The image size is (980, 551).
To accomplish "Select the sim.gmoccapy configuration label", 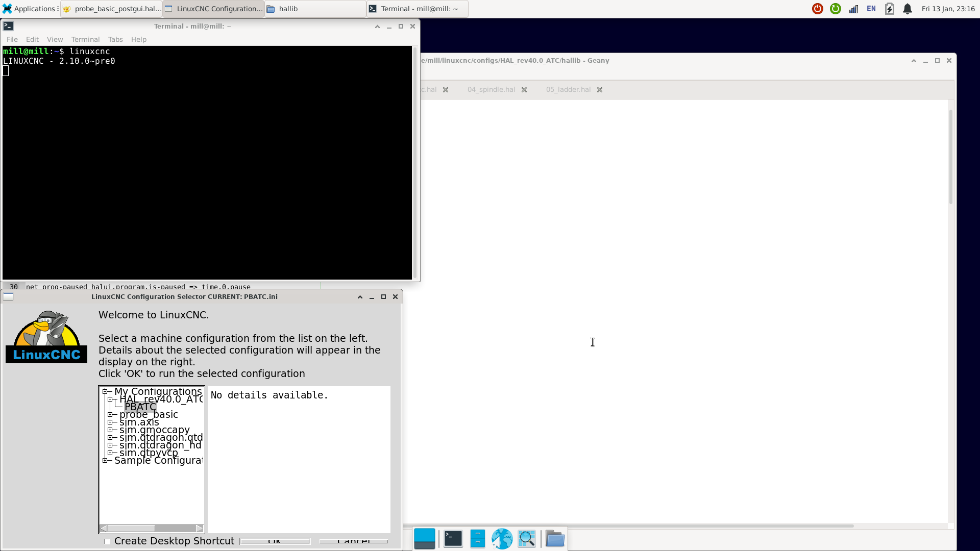I will pos(154,430).
